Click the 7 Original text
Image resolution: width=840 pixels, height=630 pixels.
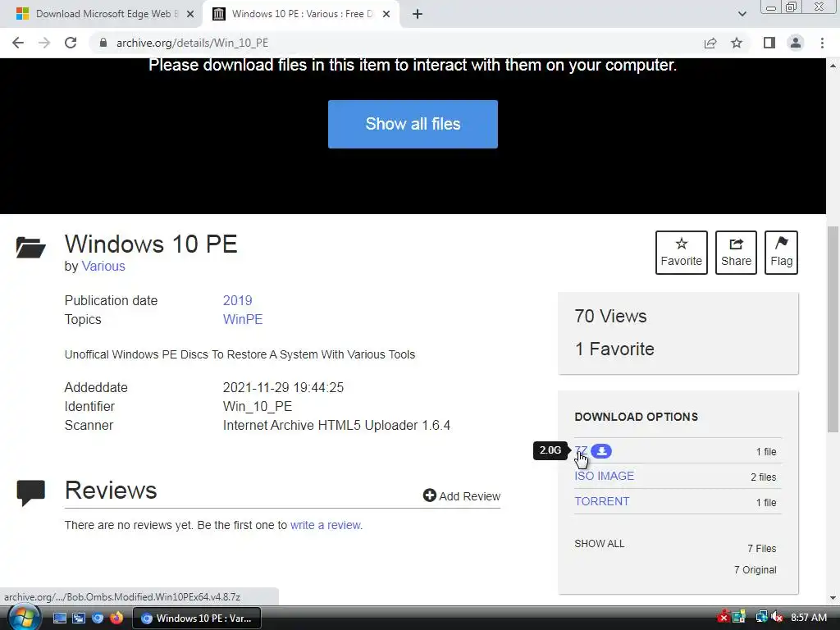coord(756,570)
